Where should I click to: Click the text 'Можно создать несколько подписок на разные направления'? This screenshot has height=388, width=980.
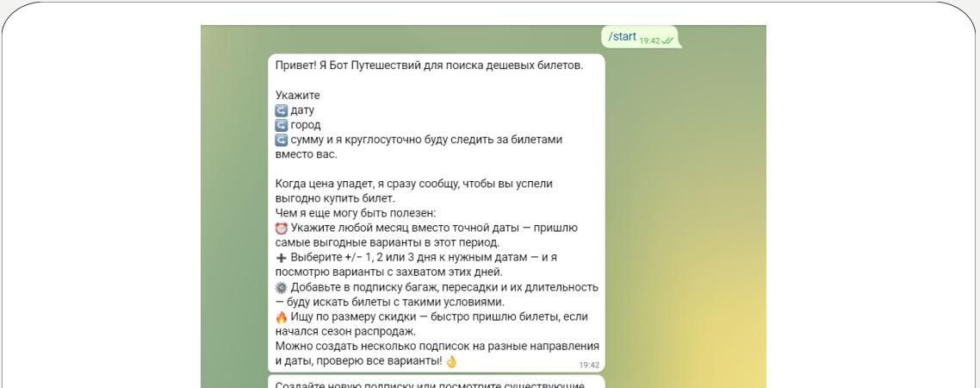(437, 346)
